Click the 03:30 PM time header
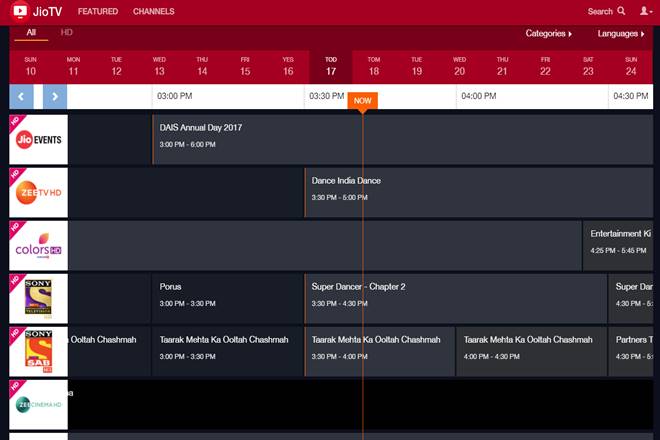 click(x=327, y=96)
